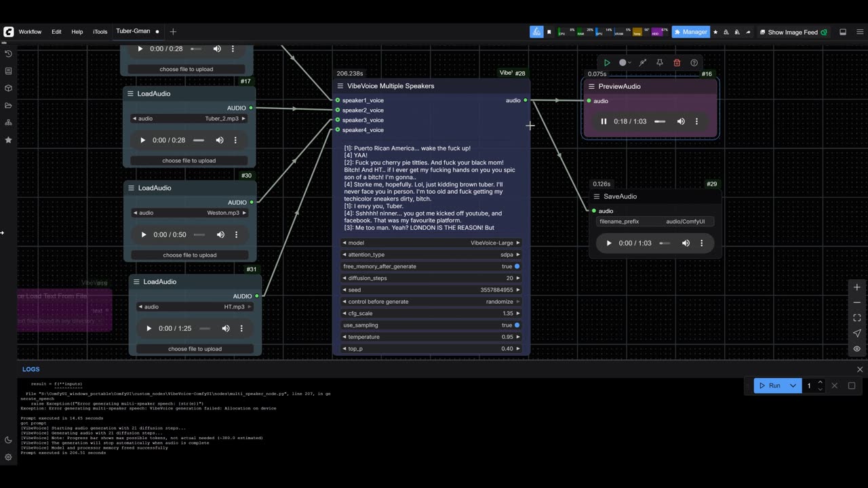Viewport: 868px width, 488px height.
Task: Open audio HT.mp3 file dropdown
Action: pos(195,306)
